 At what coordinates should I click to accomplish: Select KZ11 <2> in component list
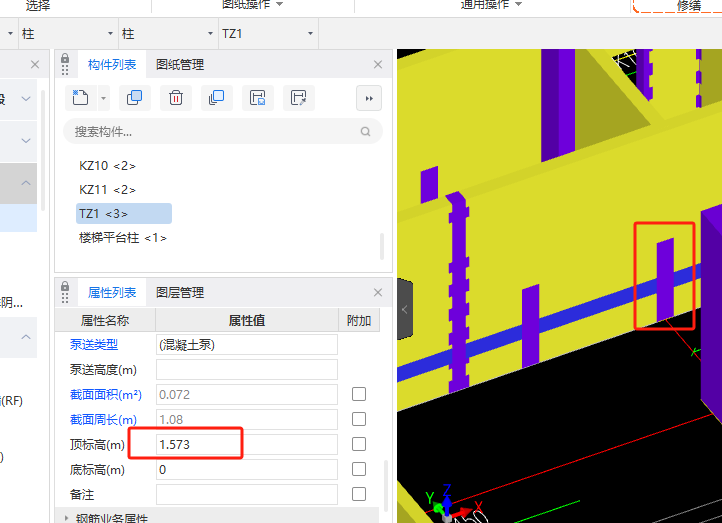pos(107,190)
